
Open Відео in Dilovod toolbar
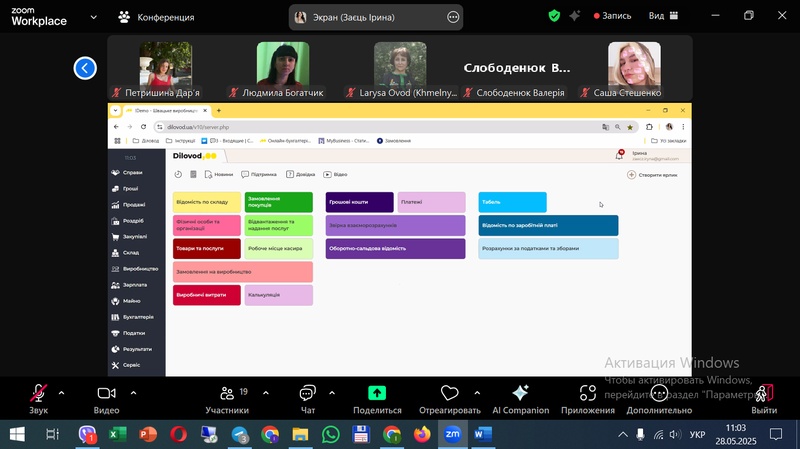tap(335, 174)
